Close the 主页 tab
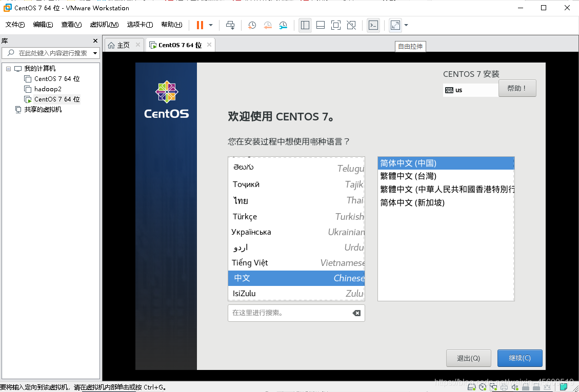This screenshot has width=579, height=392. [138, 45]
